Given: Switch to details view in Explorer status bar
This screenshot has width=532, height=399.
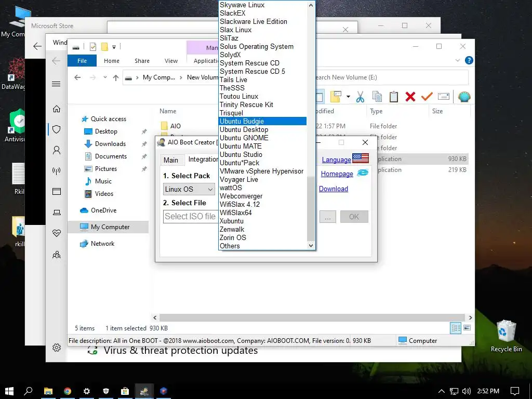Looking at the screenshot, I should 456,328.
